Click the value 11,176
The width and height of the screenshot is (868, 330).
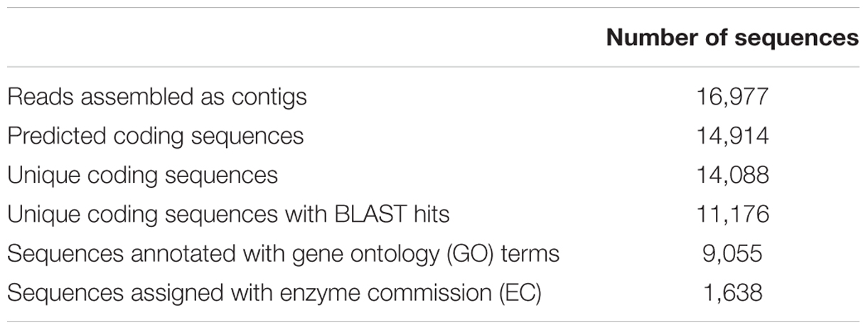pyautogui.click(x=732, y=213)
